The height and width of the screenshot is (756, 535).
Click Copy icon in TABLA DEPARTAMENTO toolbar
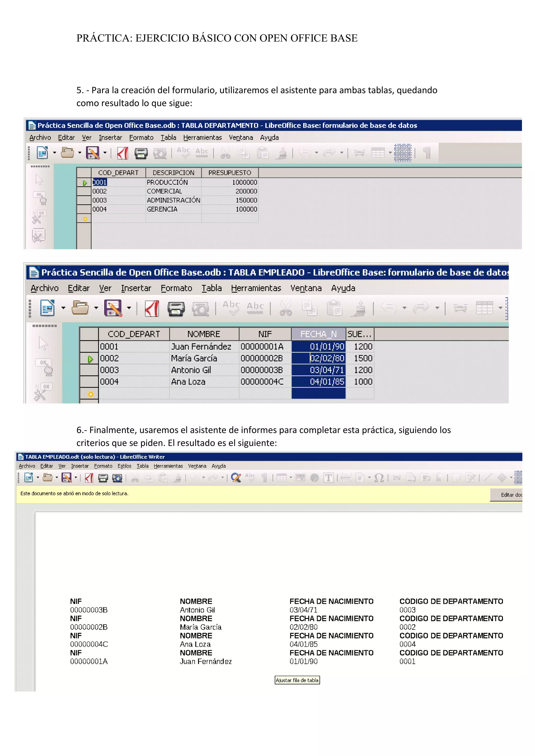[x=244, y=153]
